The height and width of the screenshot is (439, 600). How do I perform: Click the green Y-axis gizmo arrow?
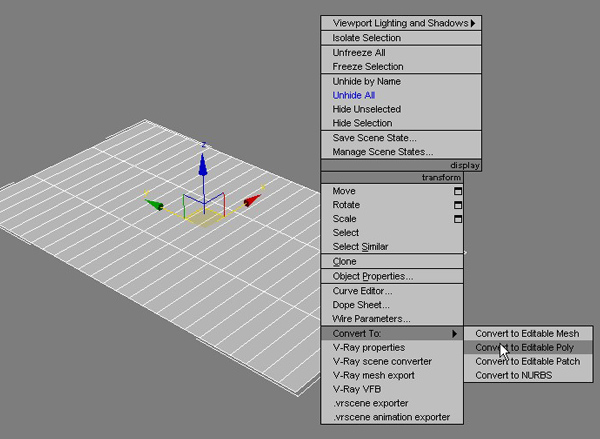(155, 204)
